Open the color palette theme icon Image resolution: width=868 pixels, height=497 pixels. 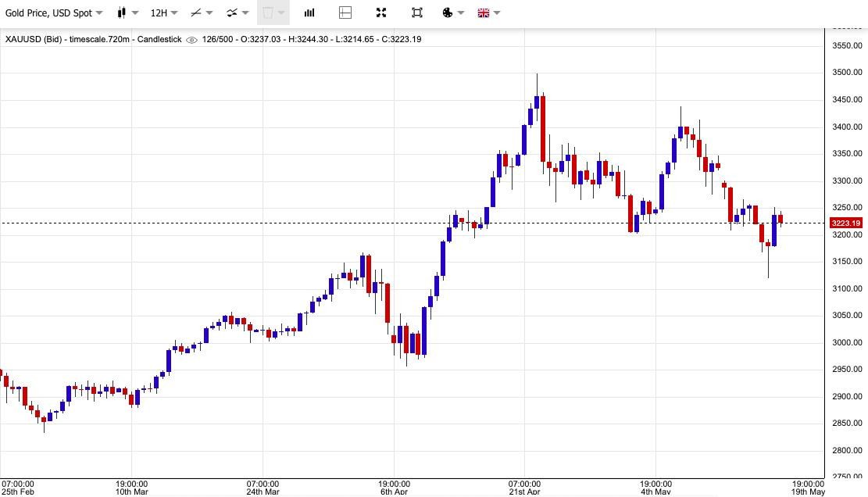[448, 13]
